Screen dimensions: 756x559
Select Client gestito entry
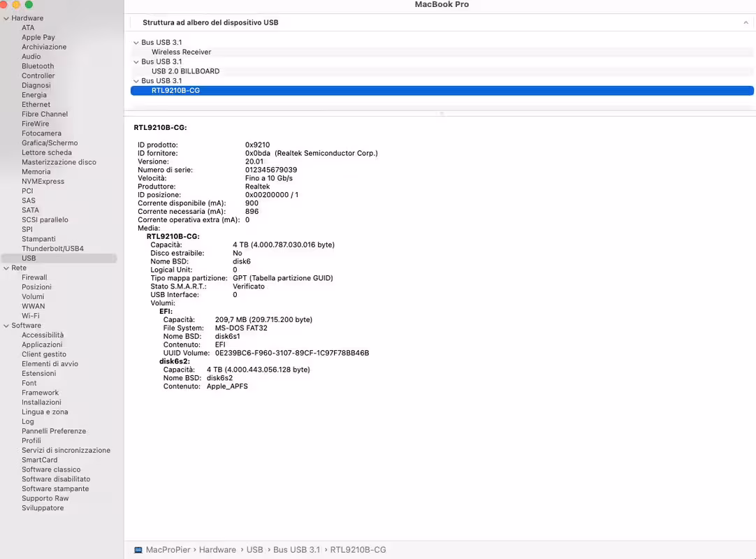point(44,354)
